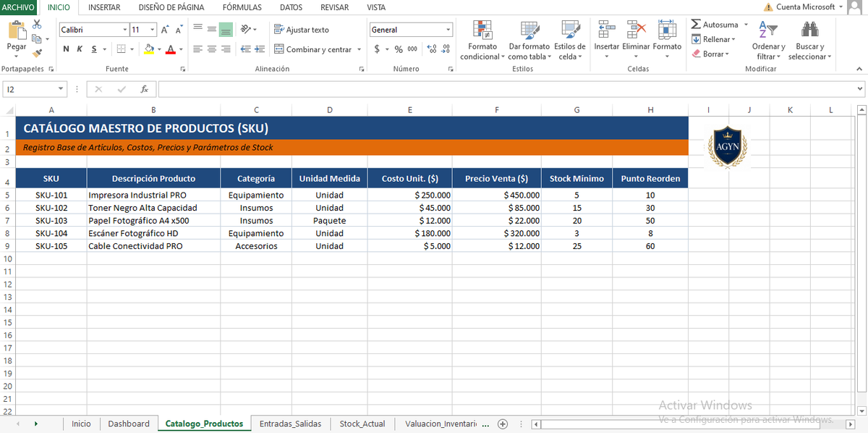This screenshot has width=868, height=433.
Task: Click the insert function fx icon
Action: (145, 89)
